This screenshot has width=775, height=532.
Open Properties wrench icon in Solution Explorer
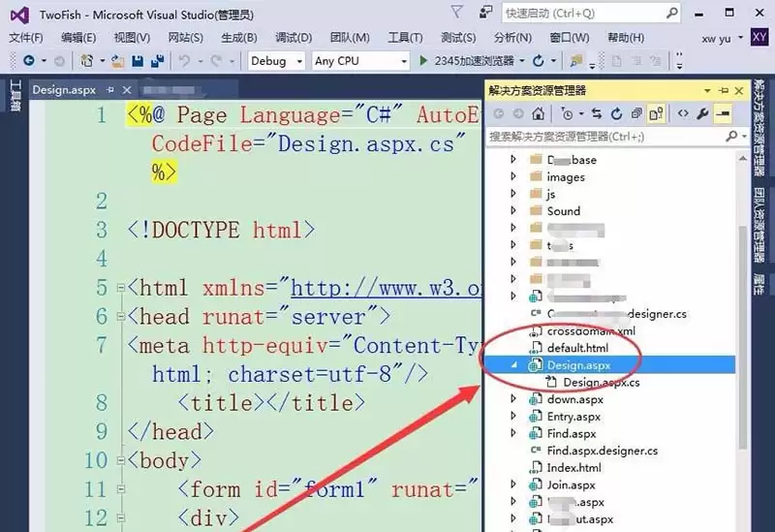(703, 113)
